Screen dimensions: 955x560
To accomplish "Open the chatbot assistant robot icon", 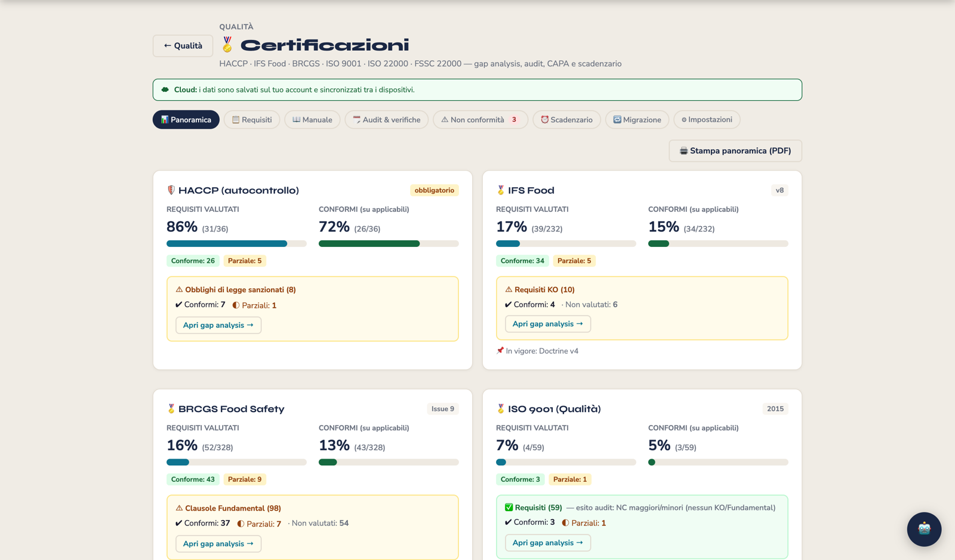I will (924, 529).
